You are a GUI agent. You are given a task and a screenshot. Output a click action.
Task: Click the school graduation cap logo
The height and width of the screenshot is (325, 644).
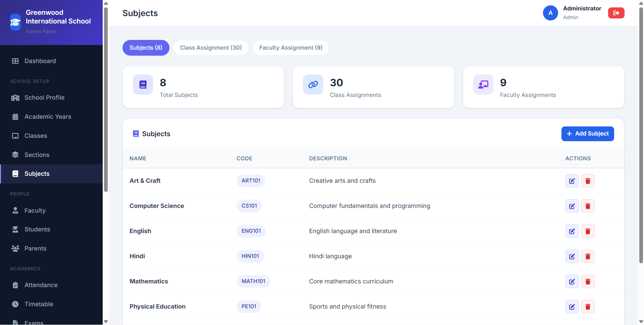(15, 22)
